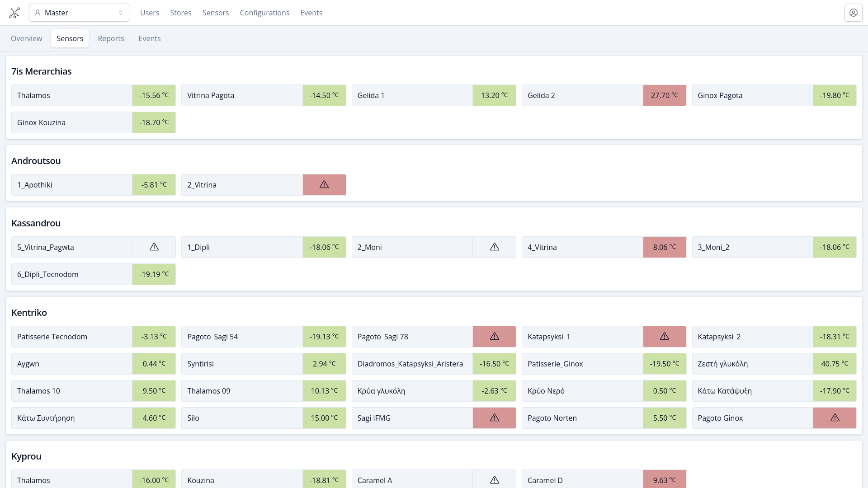
Task: Click Caramel A warning icon
Action: point(495,480)
